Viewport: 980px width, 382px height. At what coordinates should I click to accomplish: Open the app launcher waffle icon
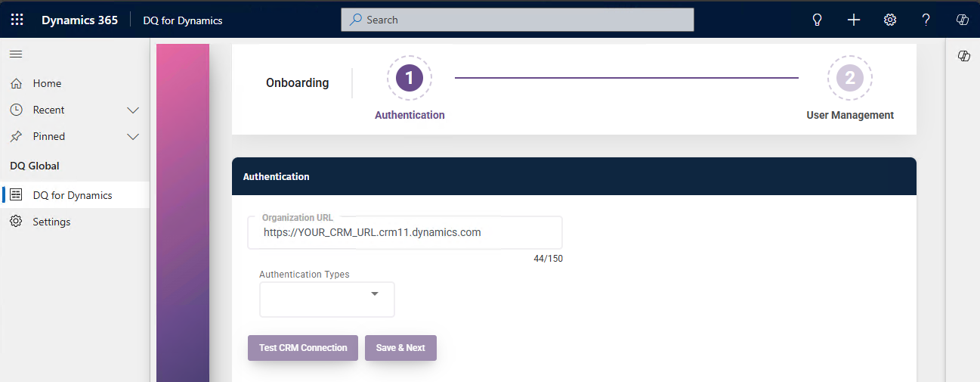pyautogui.click(x=17, y=20)
